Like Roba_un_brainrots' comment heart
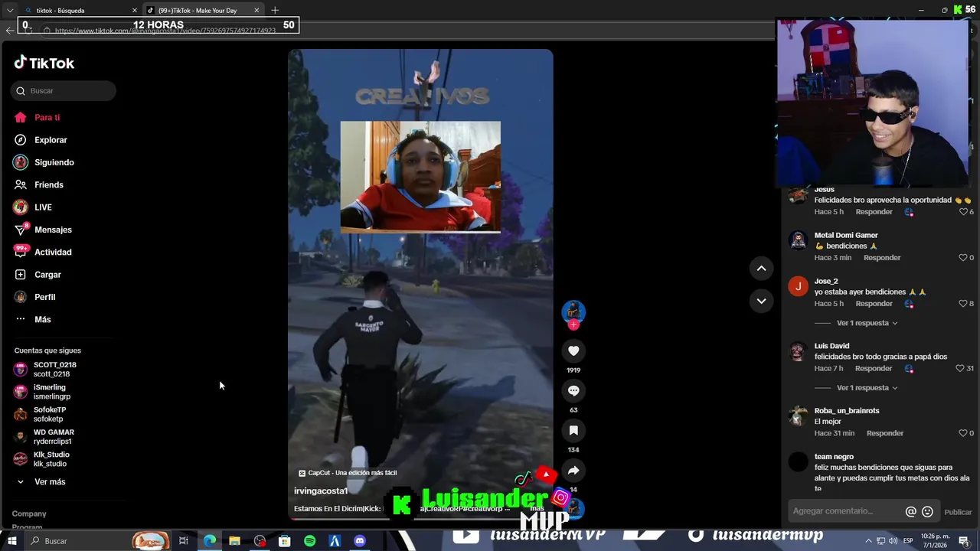 (x=963, y=433)
